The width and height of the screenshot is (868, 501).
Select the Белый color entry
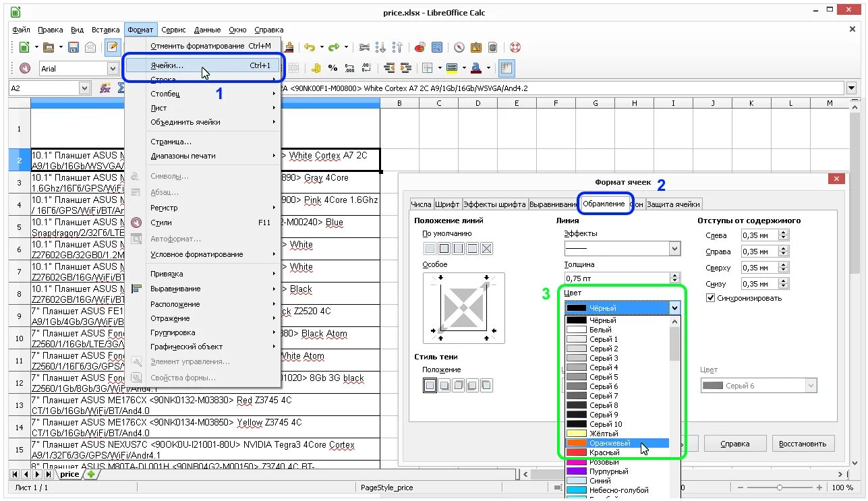617,330
